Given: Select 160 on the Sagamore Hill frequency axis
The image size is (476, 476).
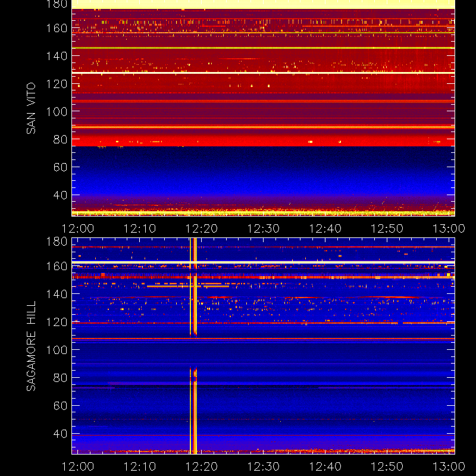Looking at the screenshot, I should tap(57, 266).
